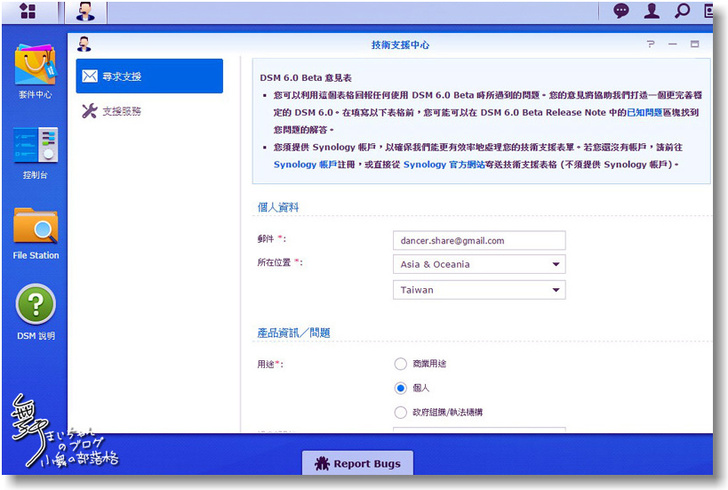This screenshot has width=728, height=490.
Task: Click the DSM 6.0 Beta 意見表 heading
Action: pyautogui.click(x=306, y=78)
